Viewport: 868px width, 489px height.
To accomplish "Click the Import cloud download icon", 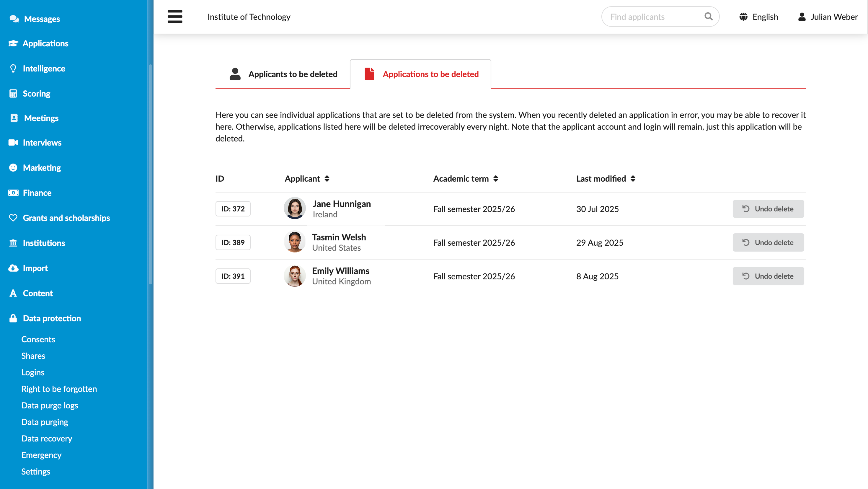I will pos(13,268).
